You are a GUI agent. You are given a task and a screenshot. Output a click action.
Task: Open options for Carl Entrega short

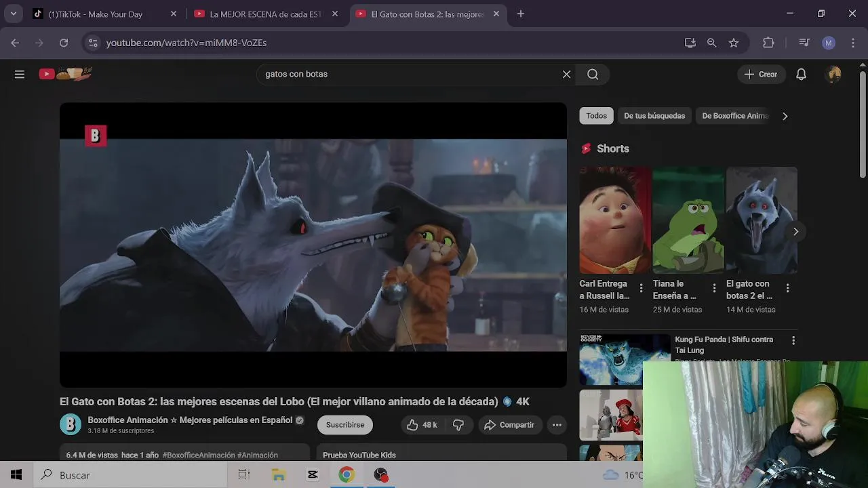point(641,288)
